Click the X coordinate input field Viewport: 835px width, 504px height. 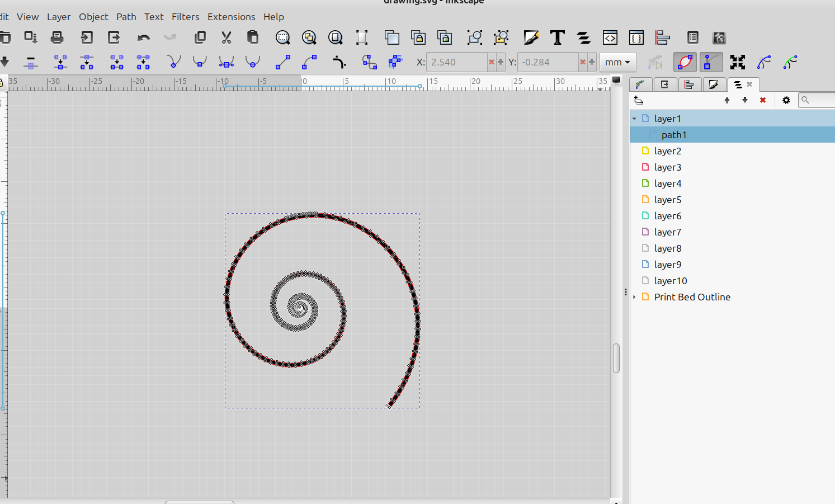456,62
